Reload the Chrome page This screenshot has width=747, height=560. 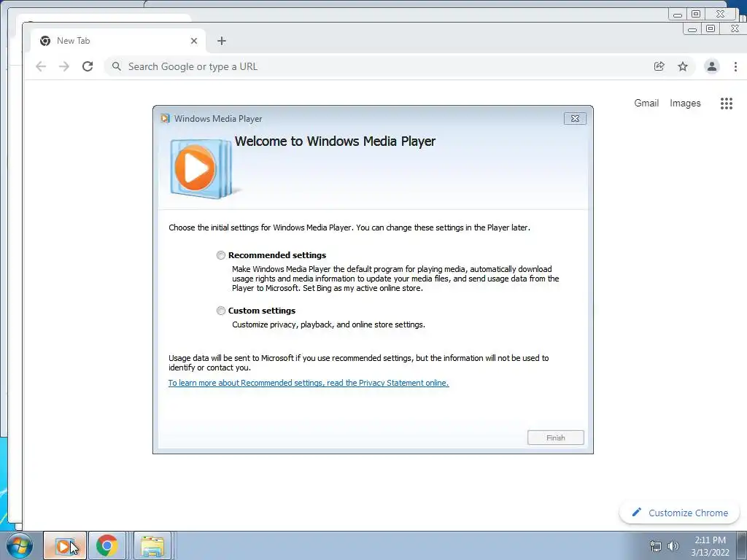coord(88,66)
